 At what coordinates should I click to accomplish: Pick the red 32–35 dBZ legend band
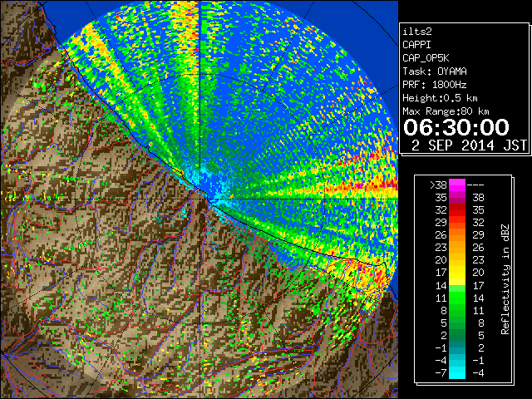tap(457, 210)
